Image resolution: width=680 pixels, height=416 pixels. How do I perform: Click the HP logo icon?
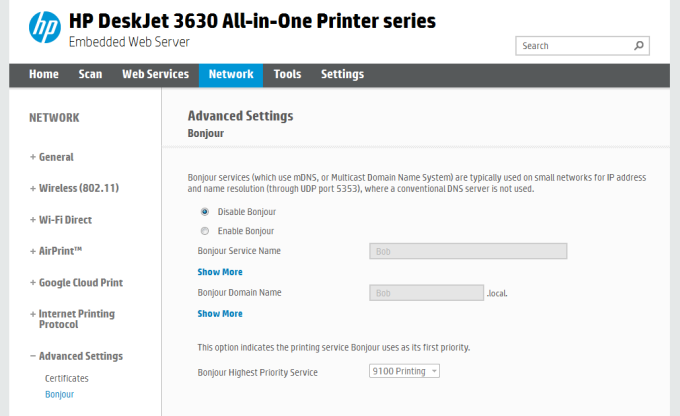[43, 28]
